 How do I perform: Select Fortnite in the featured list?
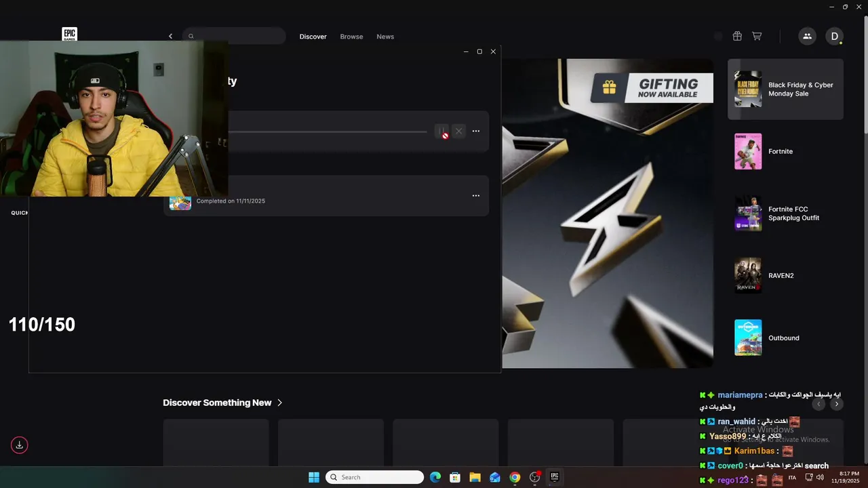785,151
